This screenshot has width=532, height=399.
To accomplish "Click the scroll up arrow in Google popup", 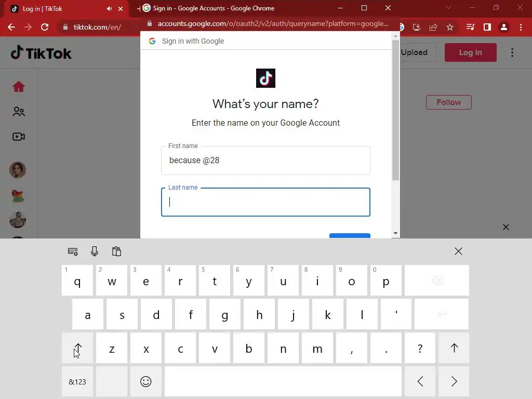I will tap(395, 36).
